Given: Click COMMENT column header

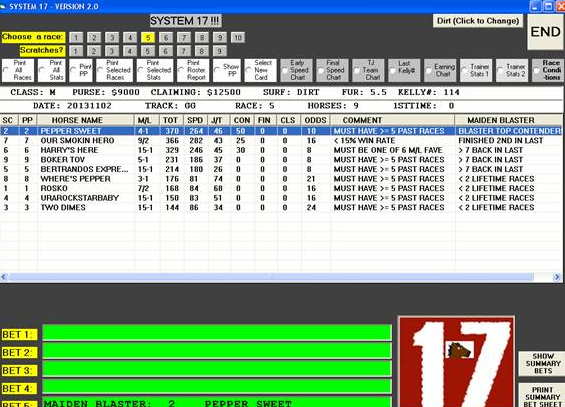Looking at the screenshot, I should 393,120.
